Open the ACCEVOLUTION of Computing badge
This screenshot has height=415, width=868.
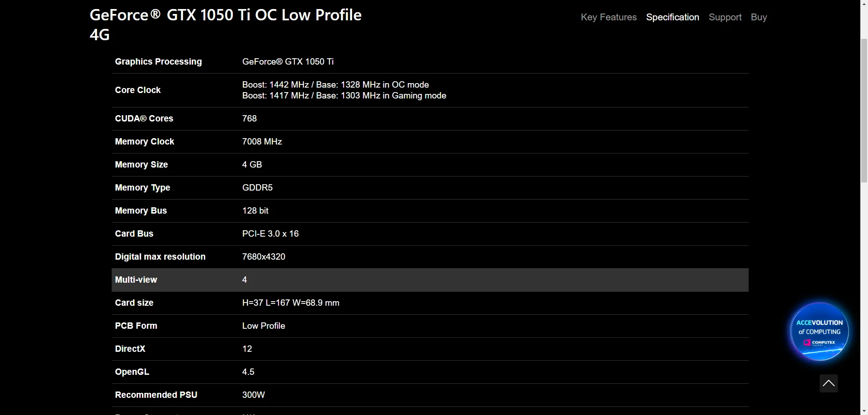click(x=819, y=332)
